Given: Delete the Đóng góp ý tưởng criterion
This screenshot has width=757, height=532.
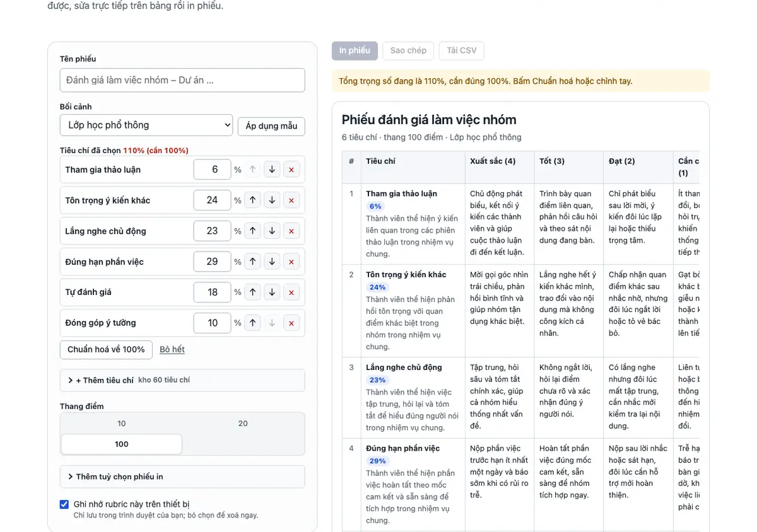Looking at the screenshot, I should (291, 323).
